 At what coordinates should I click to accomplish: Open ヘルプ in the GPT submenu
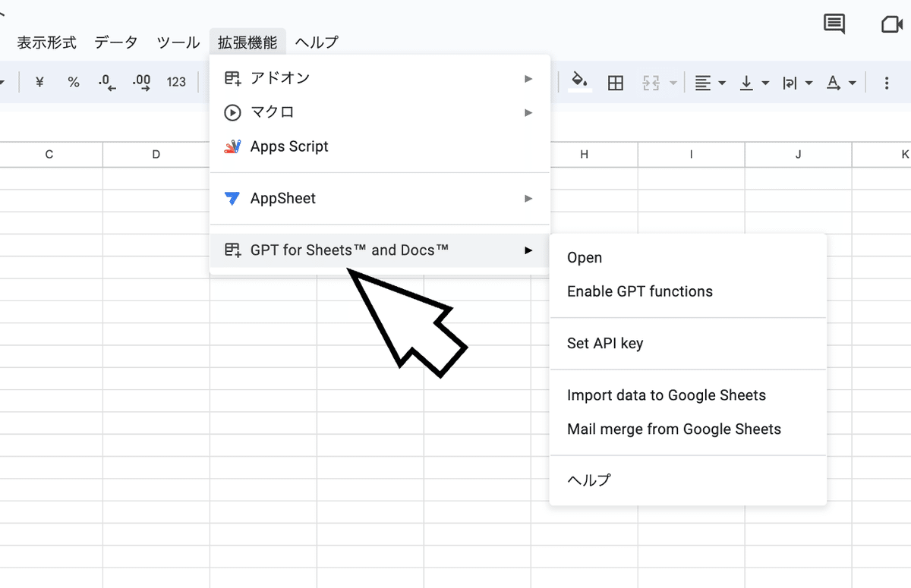[x=688, y=480]
